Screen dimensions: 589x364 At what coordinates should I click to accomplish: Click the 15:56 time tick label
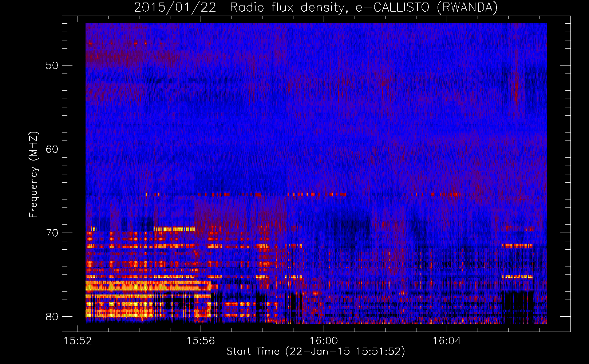201,341
